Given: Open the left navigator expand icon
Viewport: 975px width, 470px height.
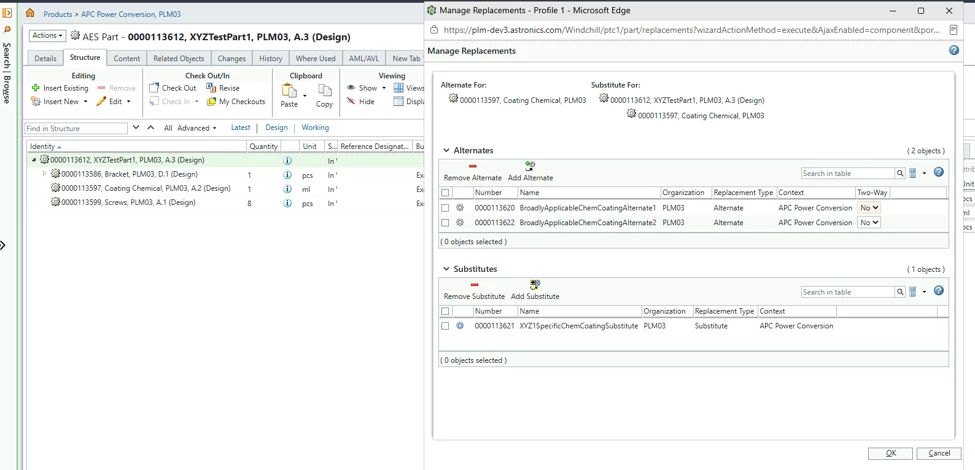Looking at the screenshot, I should [x=7, y=12].
